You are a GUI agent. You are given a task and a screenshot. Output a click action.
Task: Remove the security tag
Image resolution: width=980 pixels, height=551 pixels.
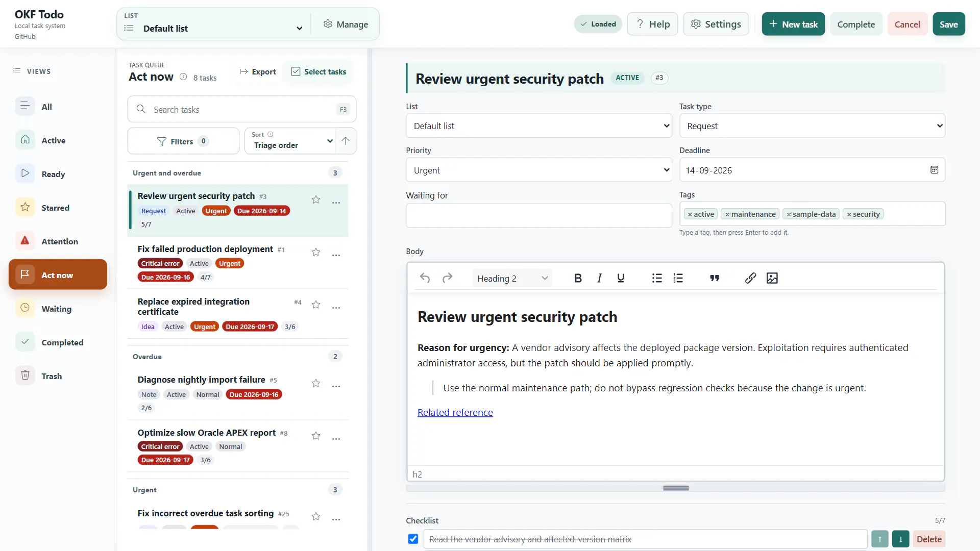pos(849,214)
